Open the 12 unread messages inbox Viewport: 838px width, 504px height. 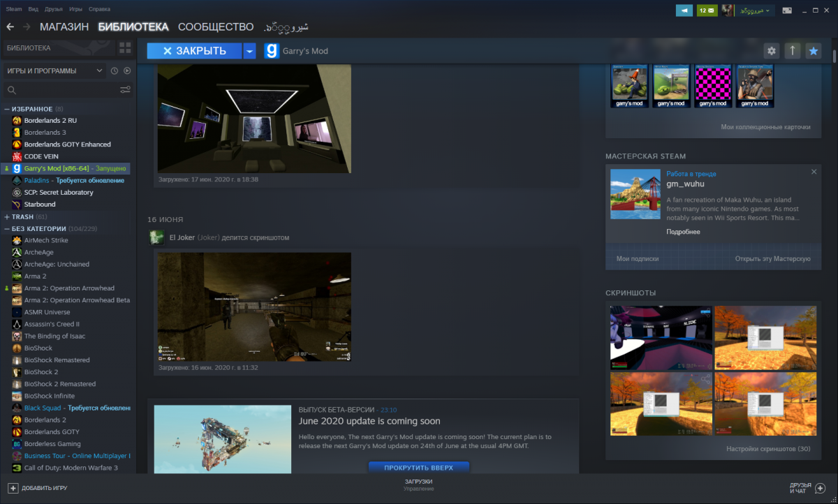[x=707, y=10]
